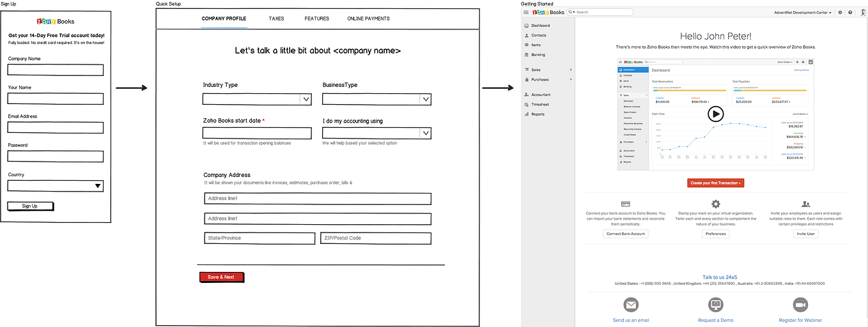Screen dimensions: 868x327
Task: Click the video camera icon for Register for Webinar
Action: coord(800,305)
